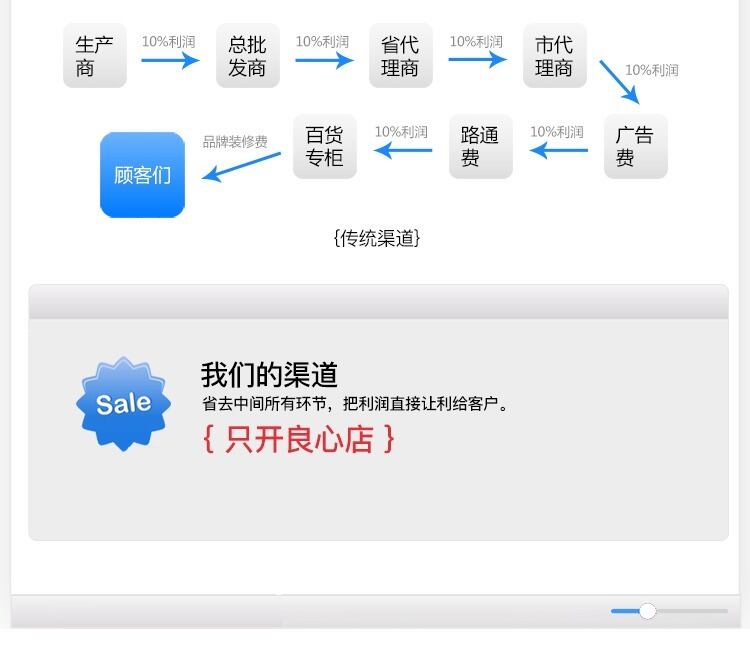Screen dimensions: 750x645
Task: Click the 市代理商 box
Action: point(555,56)
